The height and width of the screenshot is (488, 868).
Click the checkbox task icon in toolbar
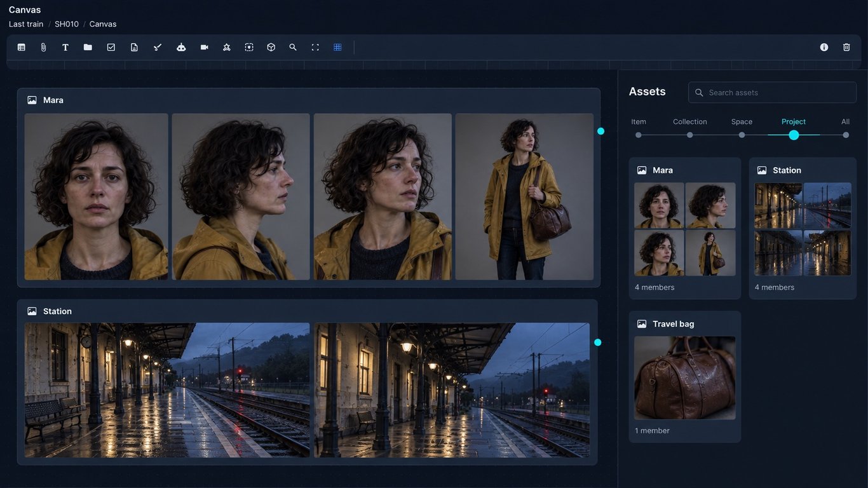pyautogui.click(x=111, y=47)
